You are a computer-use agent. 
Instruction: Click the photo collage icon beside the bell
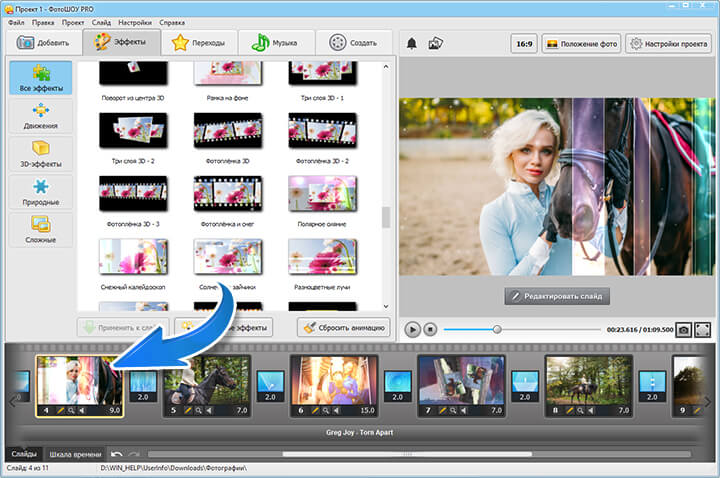435,44
